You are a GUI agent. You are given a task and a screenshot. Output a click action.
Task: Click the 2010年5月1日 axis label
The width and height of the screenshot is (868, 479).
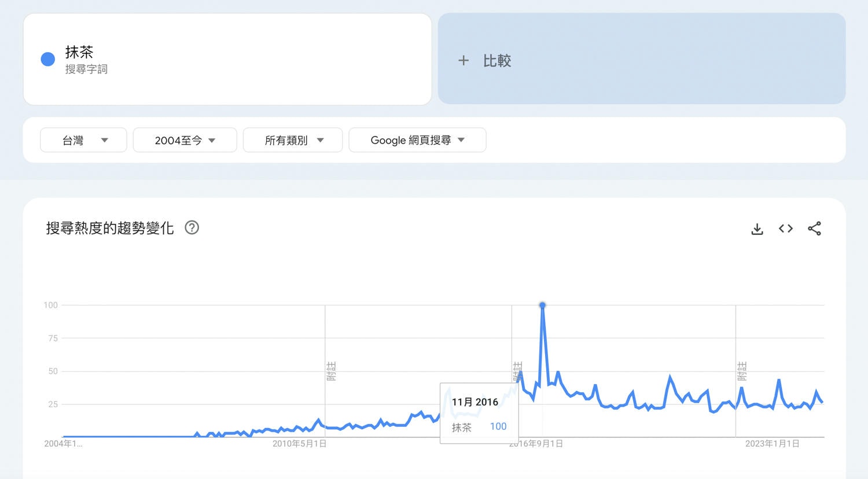coord(300,444)
